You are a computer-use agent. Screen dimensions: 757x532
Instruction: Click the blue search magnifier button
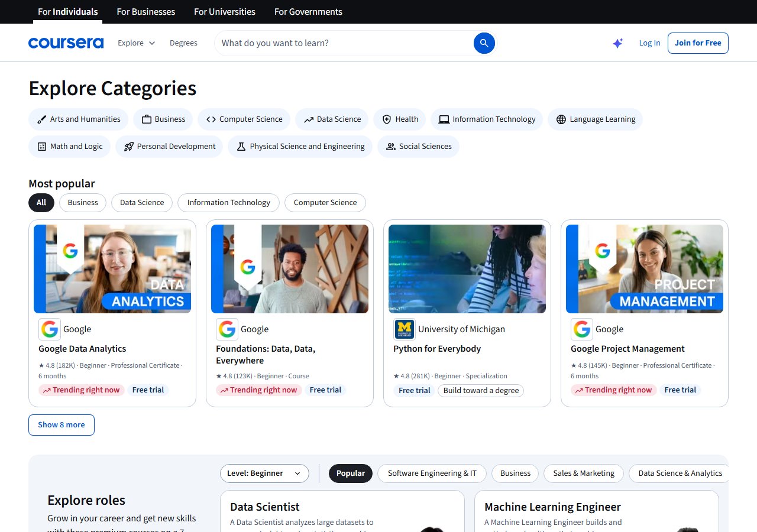[484, 43]
